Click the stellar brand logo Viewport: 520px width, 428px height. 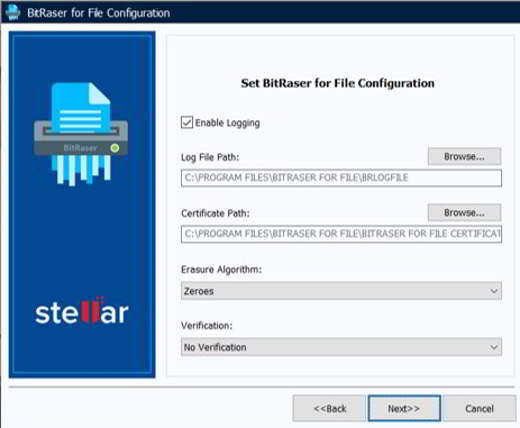82,311
